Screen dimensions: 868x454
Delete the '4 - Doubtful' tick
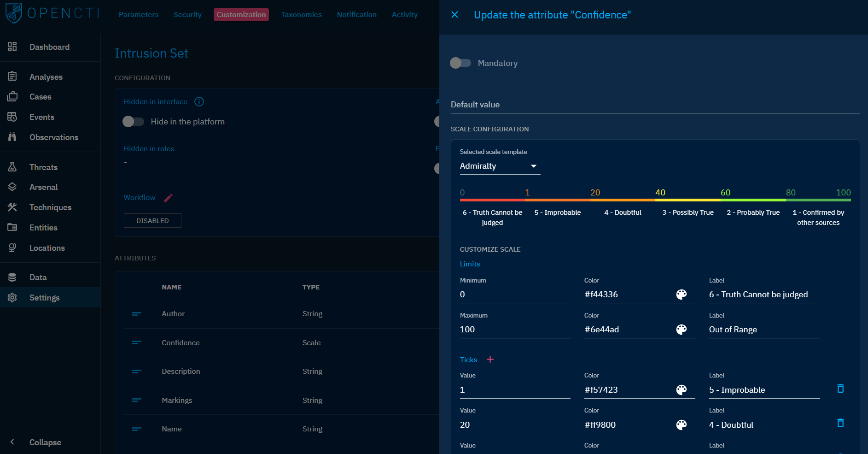click(840, 423)
